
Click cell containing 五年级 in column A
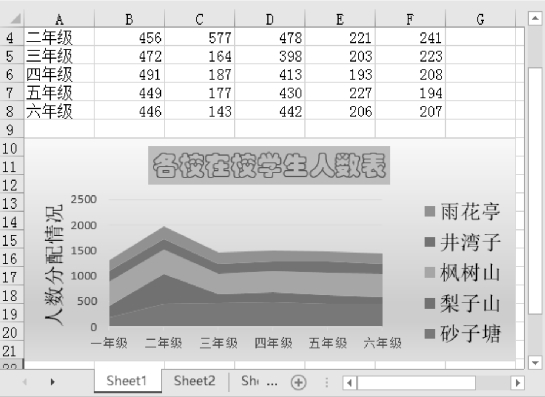[59, 93]
